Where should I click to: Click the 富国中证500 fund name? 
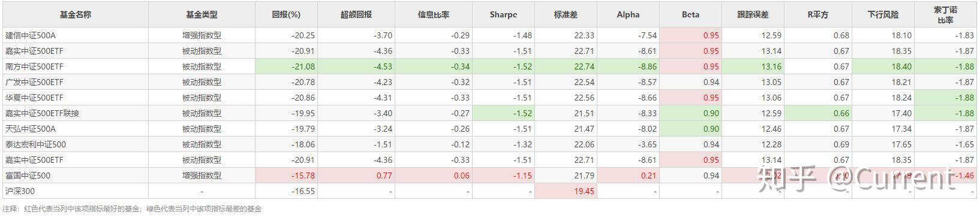[x=28, y=175]
